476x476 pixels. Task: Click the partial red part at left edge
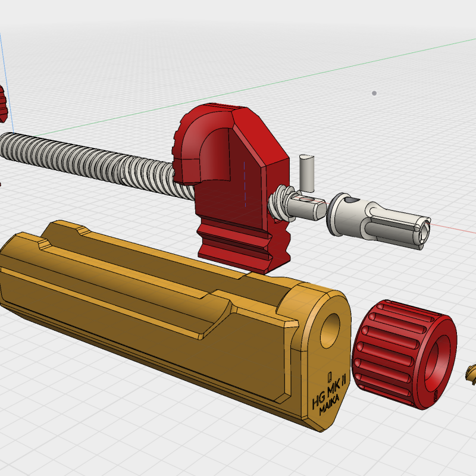tap(2, 101)
